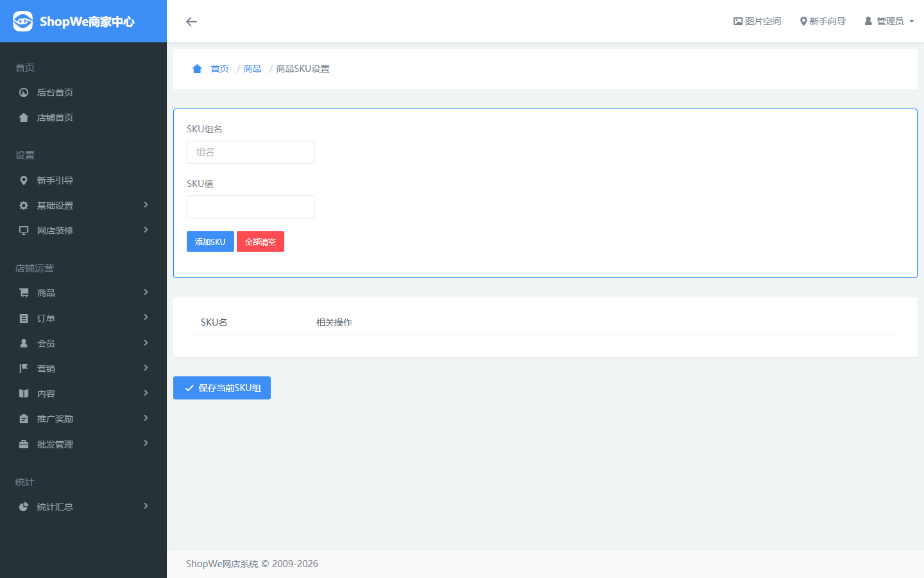This screenshot has height=578, width=924.
Task: Click the 新手向导 pin icon in header
Action: [x=803, y=21]
